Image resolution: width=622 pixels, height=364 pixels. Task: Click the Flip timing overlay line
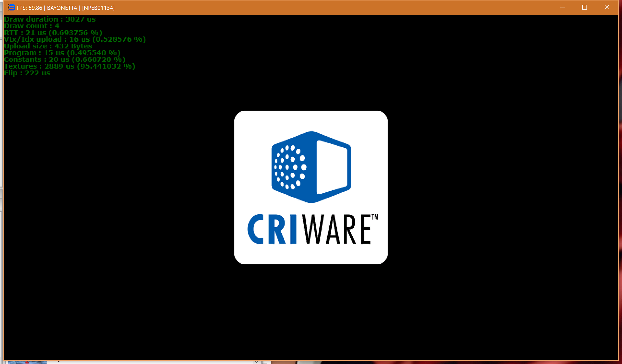coord(27,73)
